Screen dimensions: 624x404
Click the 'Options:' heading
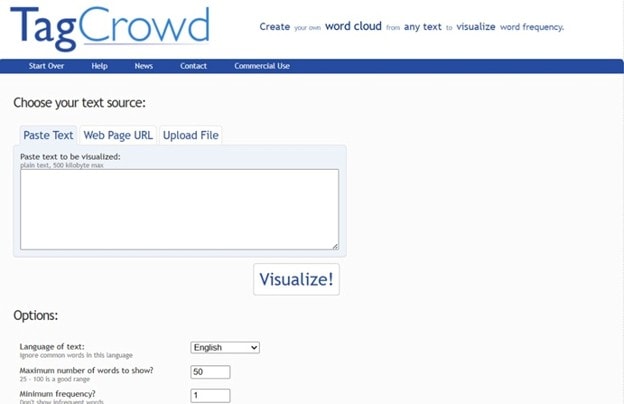point(36,315)
